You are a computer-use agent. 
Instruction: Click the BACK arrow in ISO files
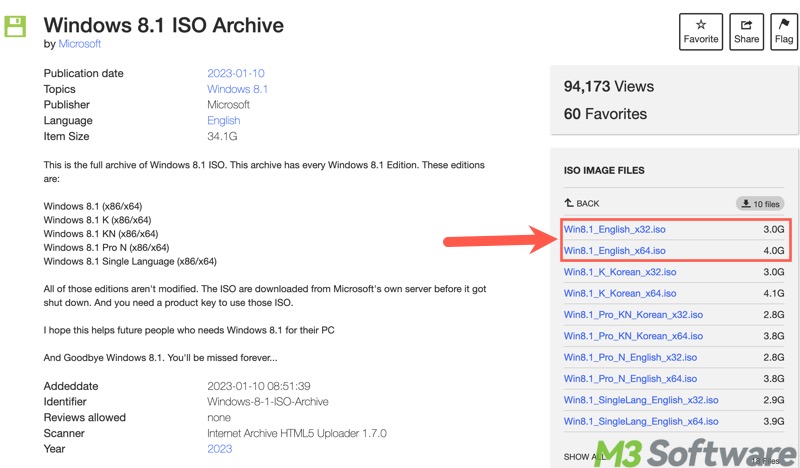point(582,203)
